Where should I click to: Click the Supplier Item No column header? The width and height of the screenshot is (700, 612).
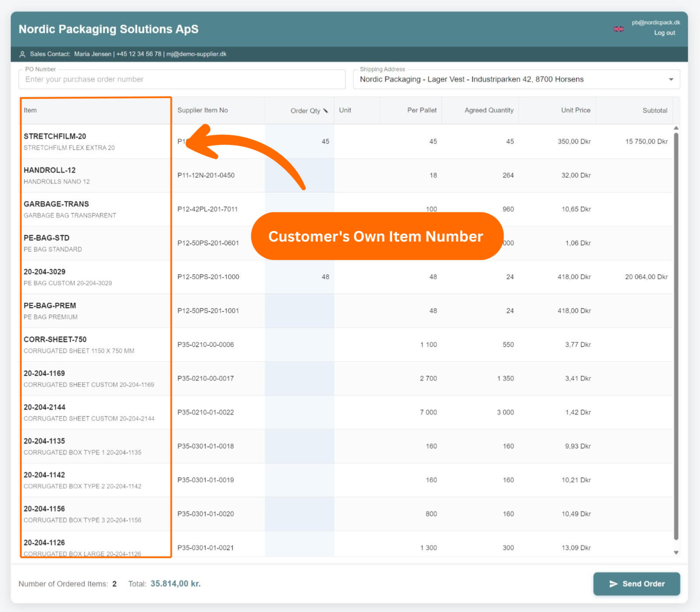click(203, 110)
